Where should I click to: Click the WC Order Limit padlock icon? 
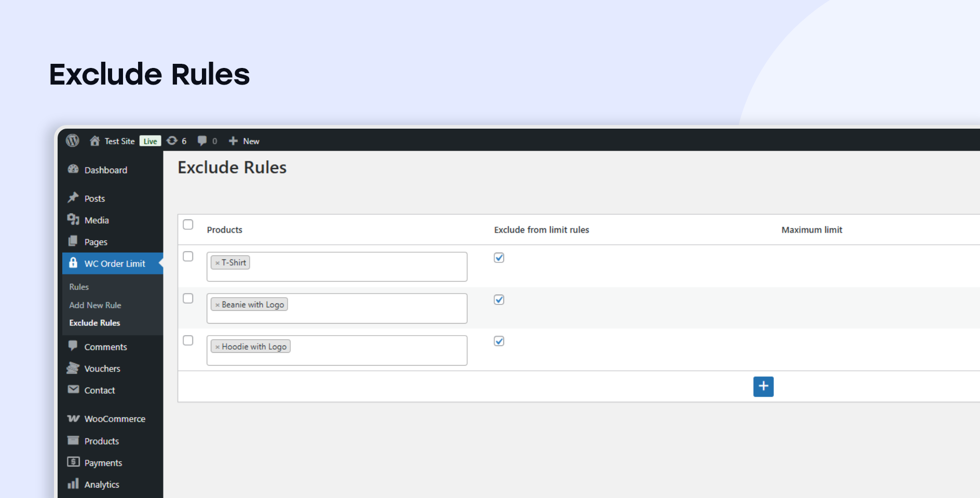click(x=73, y=263)
